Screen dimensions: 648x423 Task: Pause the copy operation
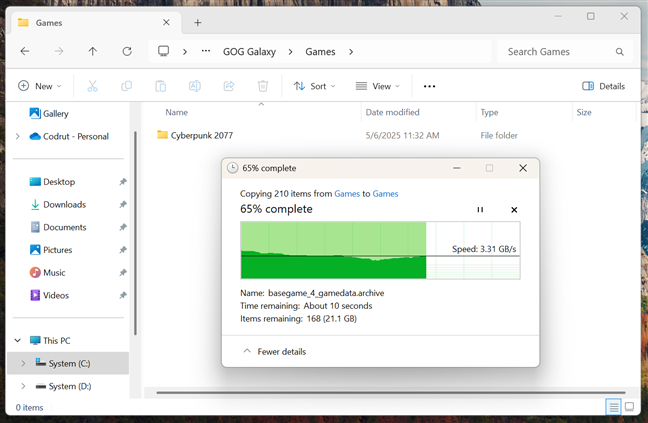pos(480,210)
